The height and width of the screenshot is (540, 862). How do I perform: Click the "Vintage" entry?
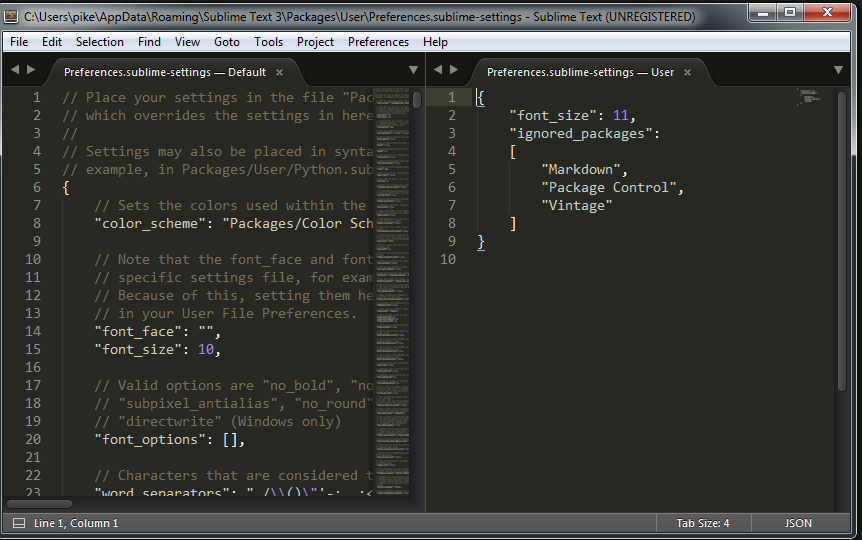tap(577, 206)
